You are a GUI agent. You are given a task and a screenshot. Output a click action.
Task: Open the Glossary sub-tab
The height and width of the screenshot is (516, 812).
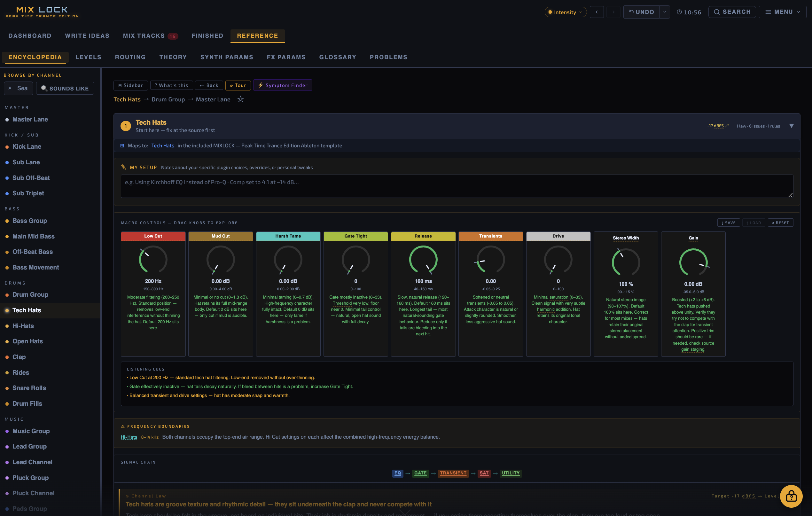[338, 57]
